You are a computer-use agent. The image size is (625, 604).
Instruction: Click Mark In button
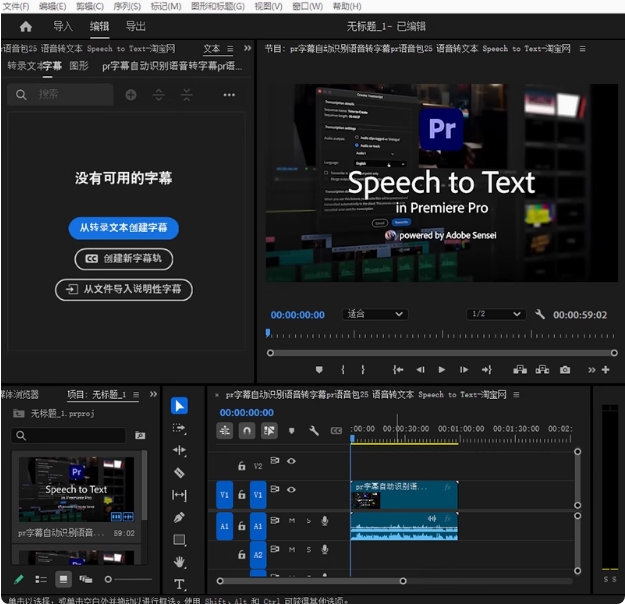[x=343, y=370]
